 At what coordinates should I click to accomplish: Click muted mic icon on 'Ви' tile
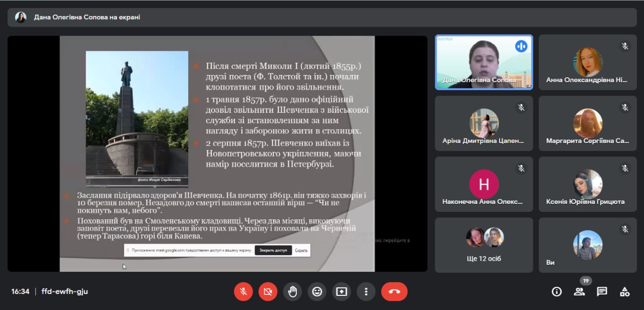[x=625, y=229]
